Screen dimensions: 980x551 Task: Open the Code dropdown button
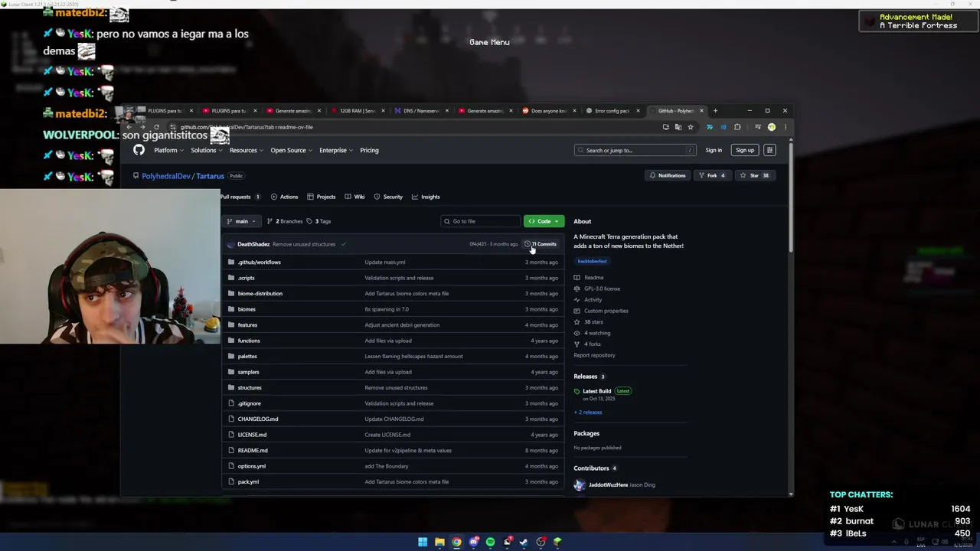(x=544, y=221)
